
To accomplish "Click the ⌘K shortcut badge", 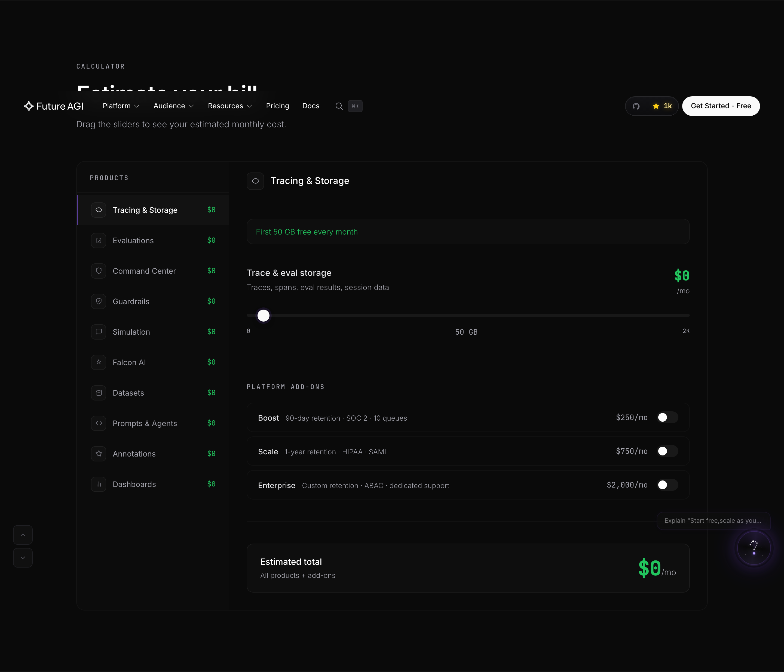I will tap(355, 106).
